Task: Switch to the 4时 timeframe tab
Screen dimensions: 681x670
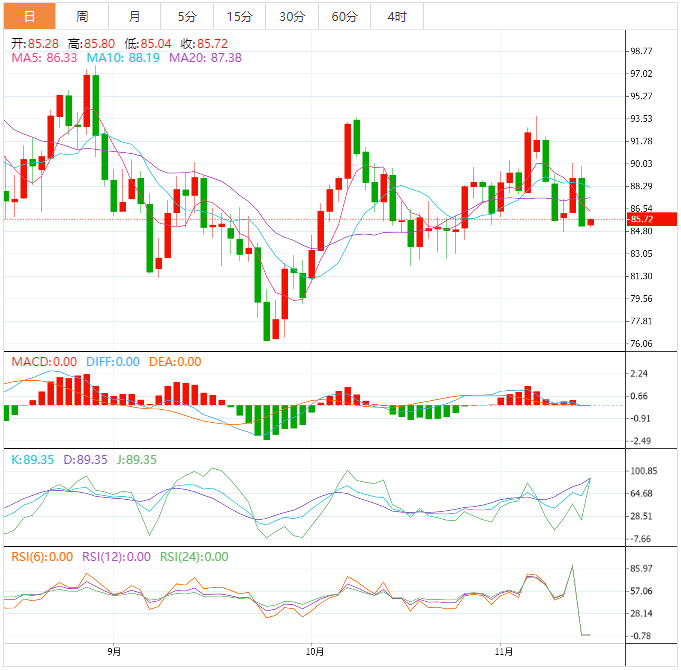Action: (x=397, y=17)
